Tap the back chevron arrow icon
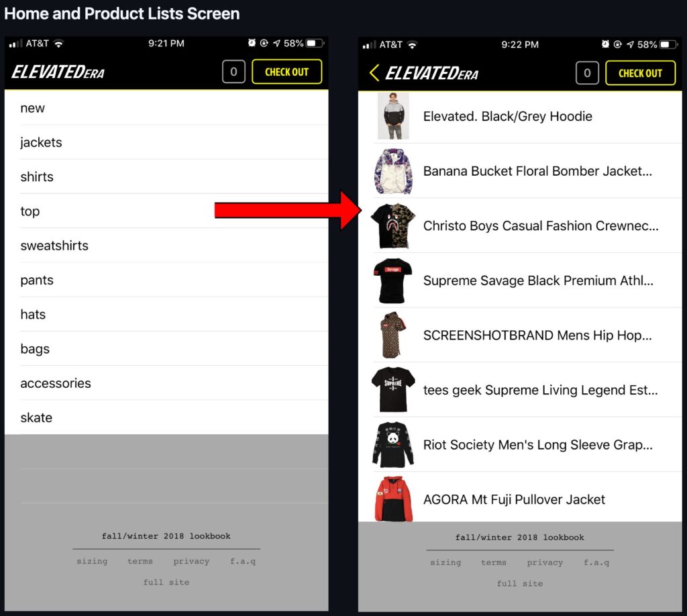Screen dimensions: 687x616 tap(374, 72)
